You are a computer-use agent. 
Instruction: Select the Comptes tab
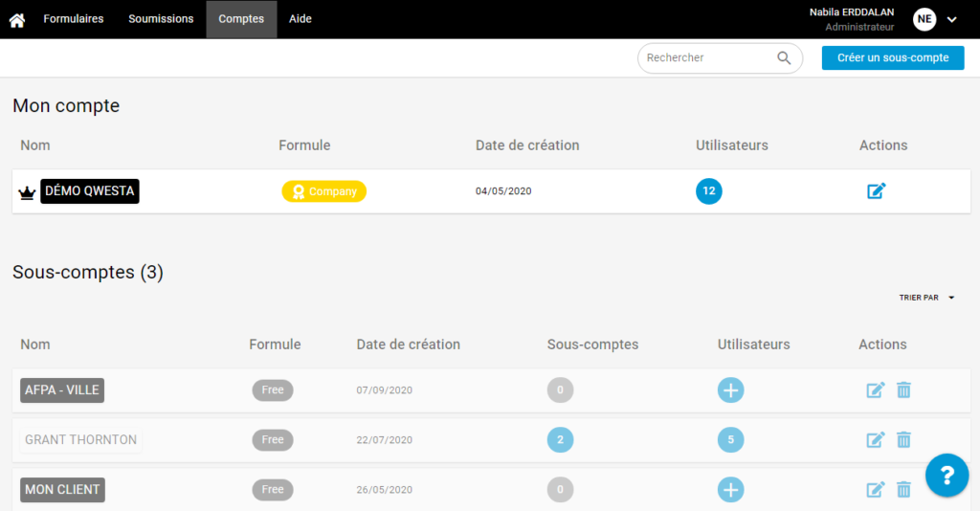241,19
